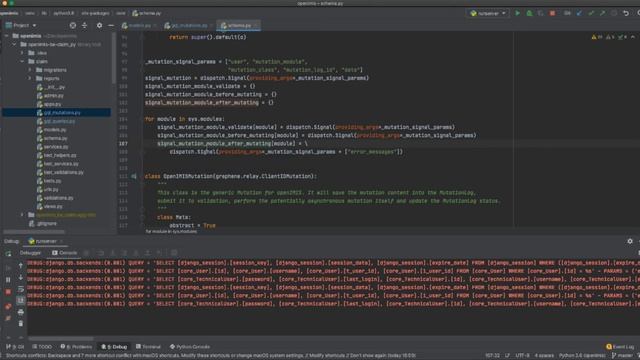Click the Python 3.8 interpreter in the status bar

[x=582, y=356]
